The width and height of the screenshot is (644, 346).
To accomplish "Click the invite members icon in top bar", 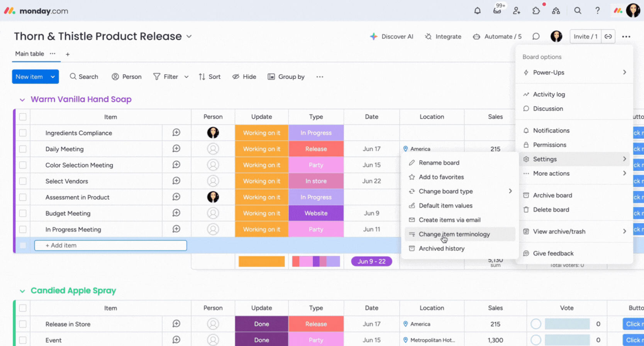I will 517,11.
